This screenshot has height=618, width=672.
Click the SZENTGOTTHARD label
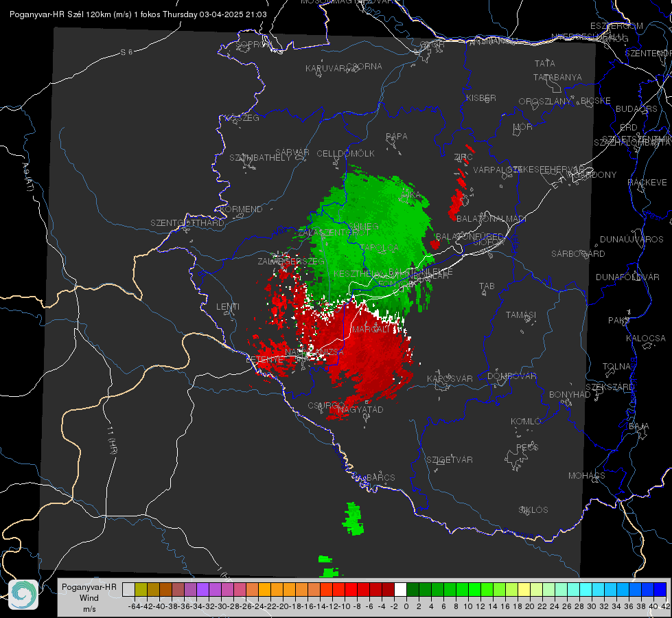tap(187, 223)
